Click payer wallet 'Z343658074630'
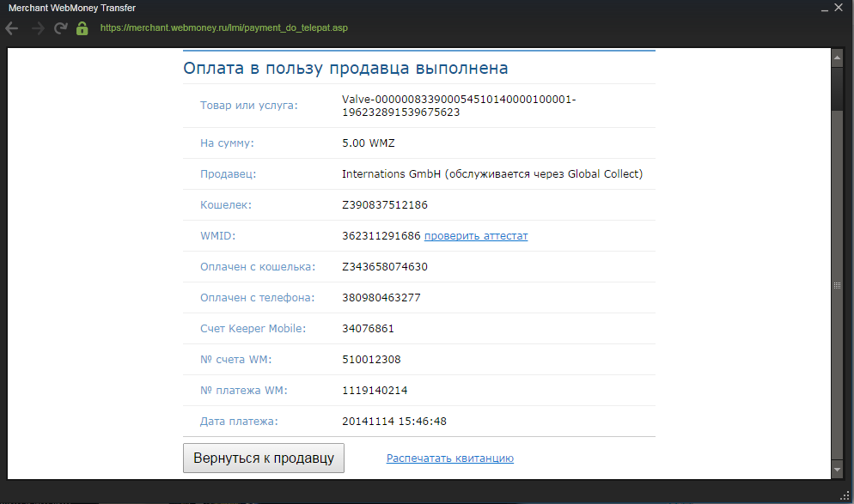Screen dimensions: 854x504 (385, 267)
